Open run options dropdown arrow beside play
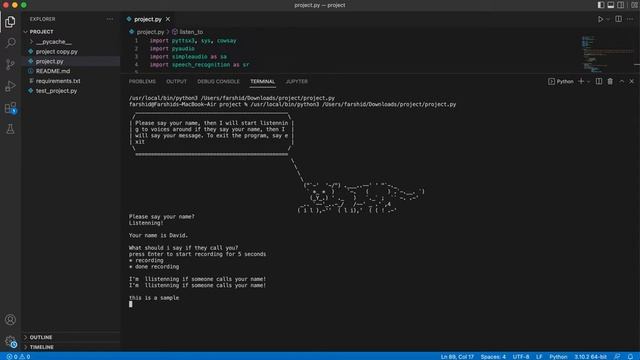 (608, 19)
